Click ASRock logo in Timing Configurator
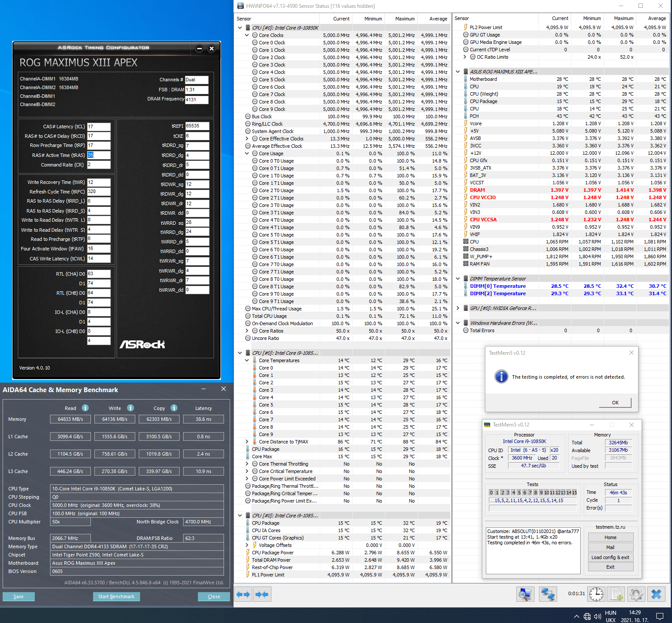 point(142,344)
